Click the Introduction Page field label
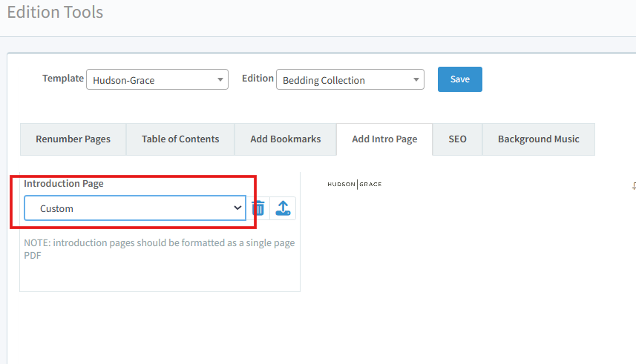 click(x=64, y=183)
